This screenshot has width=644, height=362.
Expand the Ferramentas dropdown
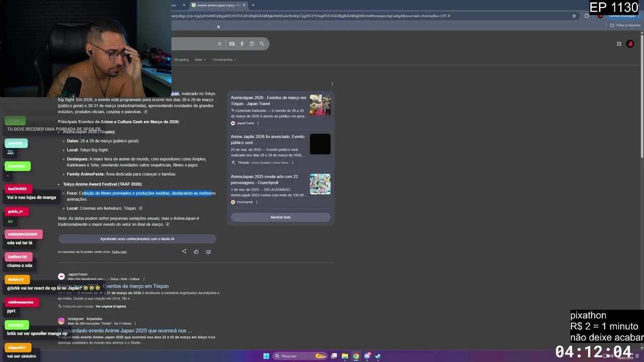224,59
